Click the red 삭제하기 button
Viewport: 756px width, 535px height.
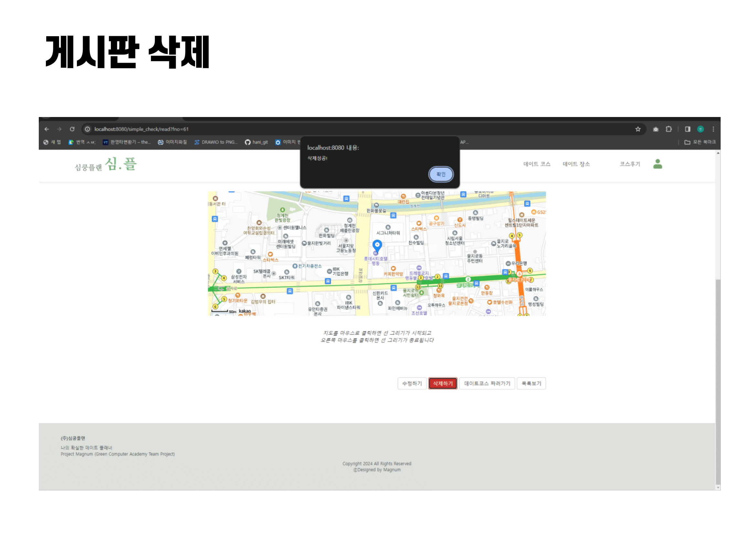click(x=443, y=383)
